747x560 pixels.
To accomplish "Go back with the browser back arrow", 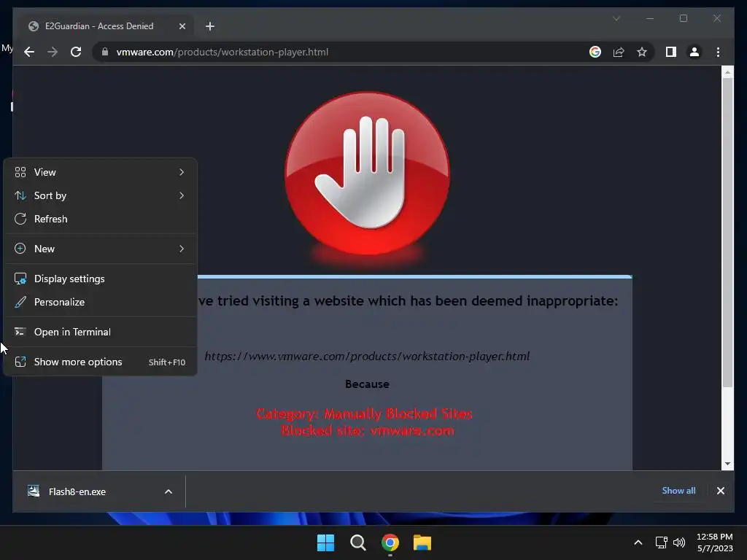I will pyautogui.click(x=29, y=52).
